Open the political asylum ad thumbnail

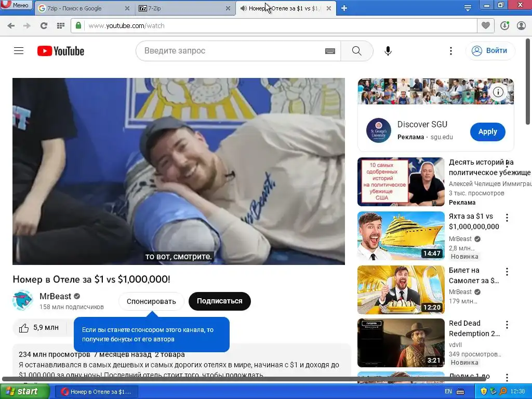tap(401, 182)
